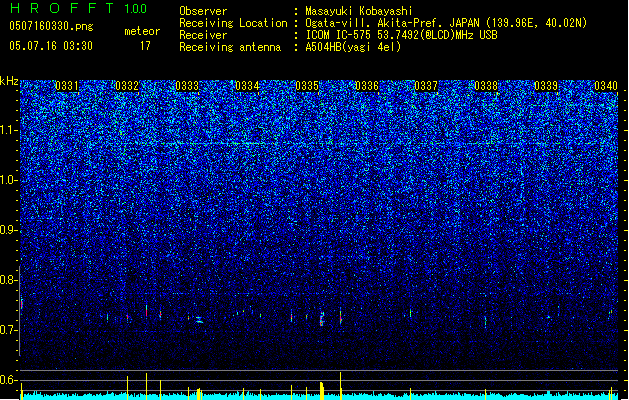Click the 0339 time marker
Screen dimensions: 629x400
(x=546, y=86)
